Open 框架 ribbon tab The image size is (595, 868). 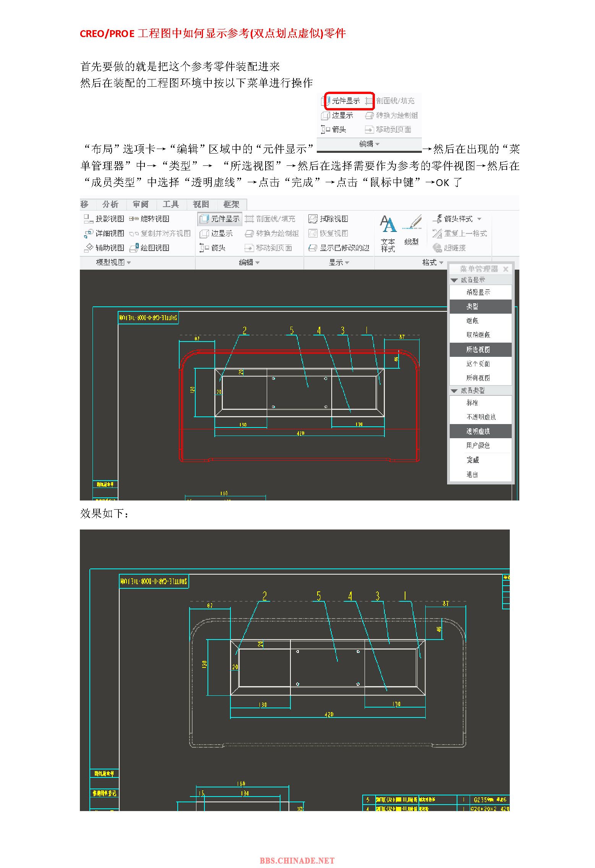pyautogui.click(x=232, y=204)
